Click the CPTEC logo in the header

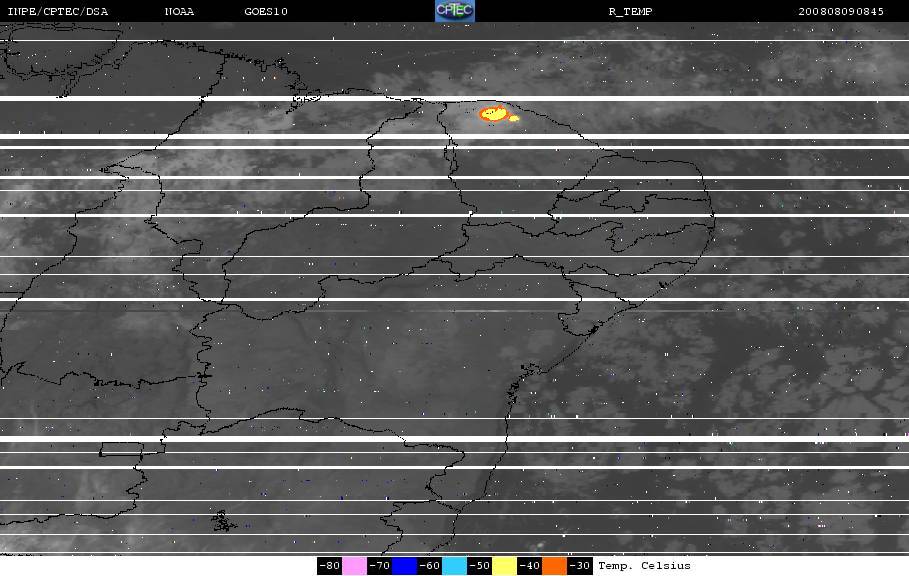tap(454, 11)
